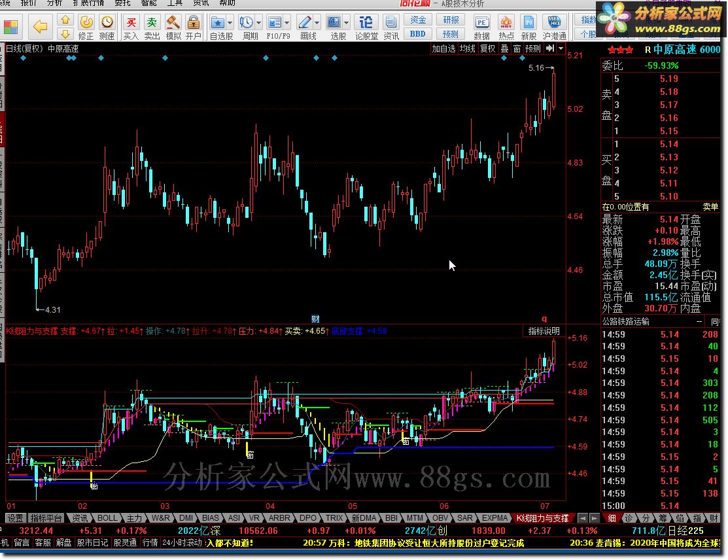The width and height of the screenshot is (728, 560).
Task: Open the F10/F9 info icon
Action: (x=275, y=22)
